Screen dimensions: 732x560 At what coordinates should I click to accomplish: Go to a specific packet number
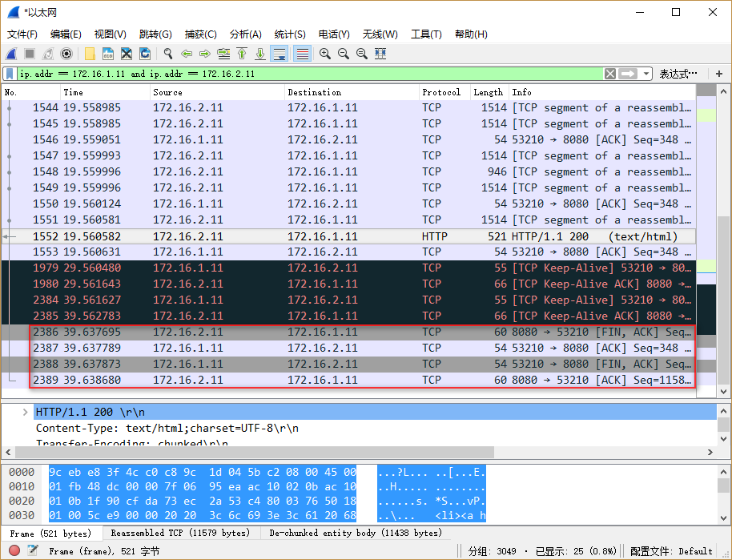(223, 54)
